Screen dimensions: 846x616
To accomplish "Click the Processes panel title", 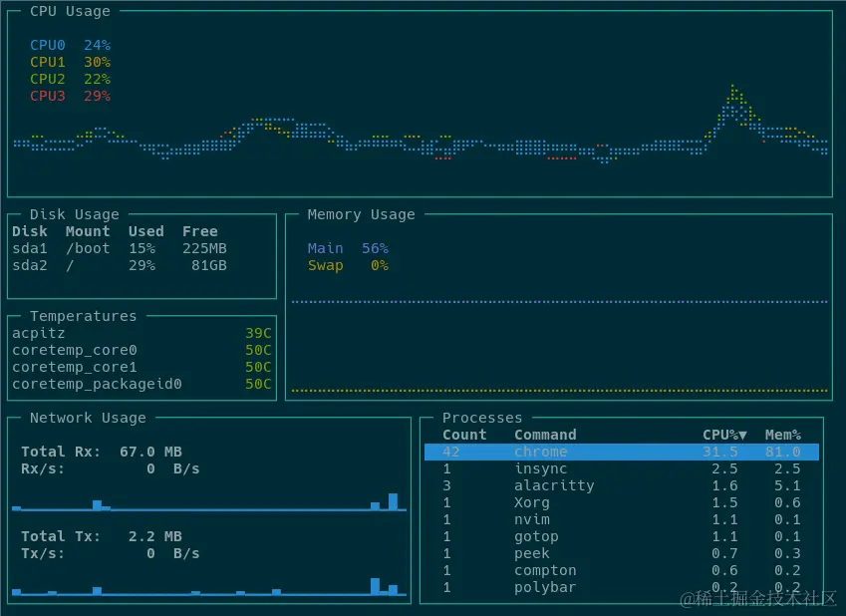I will pos(482,418).
